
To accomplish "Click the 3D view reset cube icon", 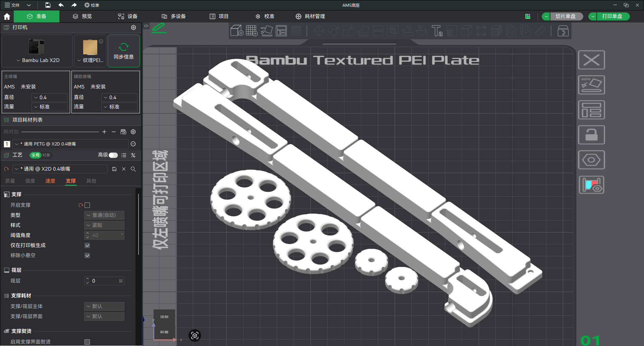I will [195, 335].
